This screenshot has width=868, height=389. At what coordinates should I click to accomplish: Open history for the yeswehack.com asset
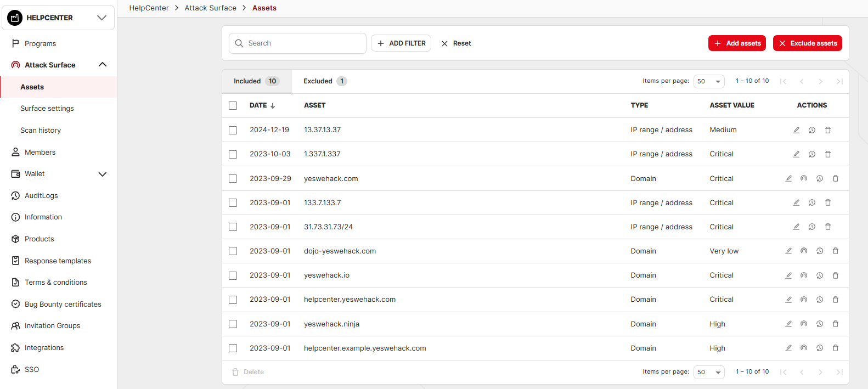point(820,178)
